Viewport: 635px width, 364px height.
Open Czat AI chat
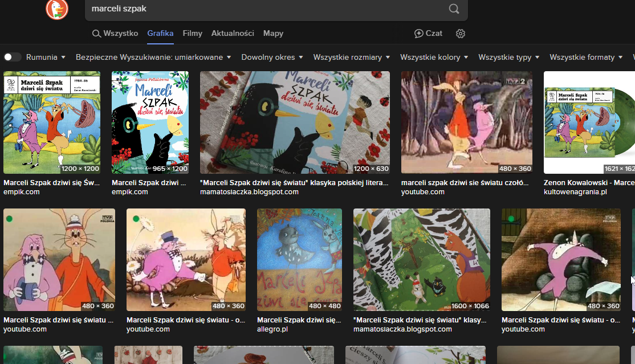click(428, 34)
